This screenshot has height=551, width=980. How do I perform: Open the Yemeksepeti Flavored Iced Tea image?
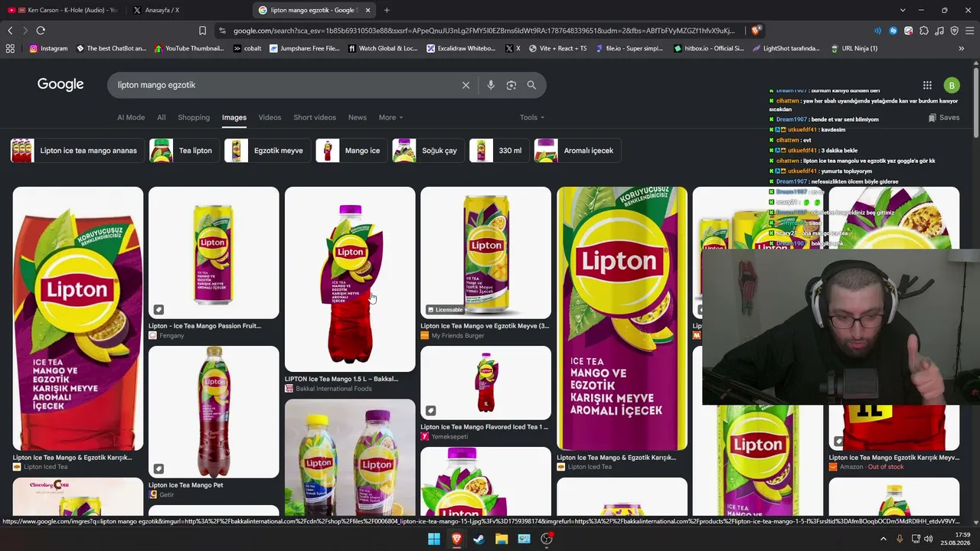coord(485,383)
